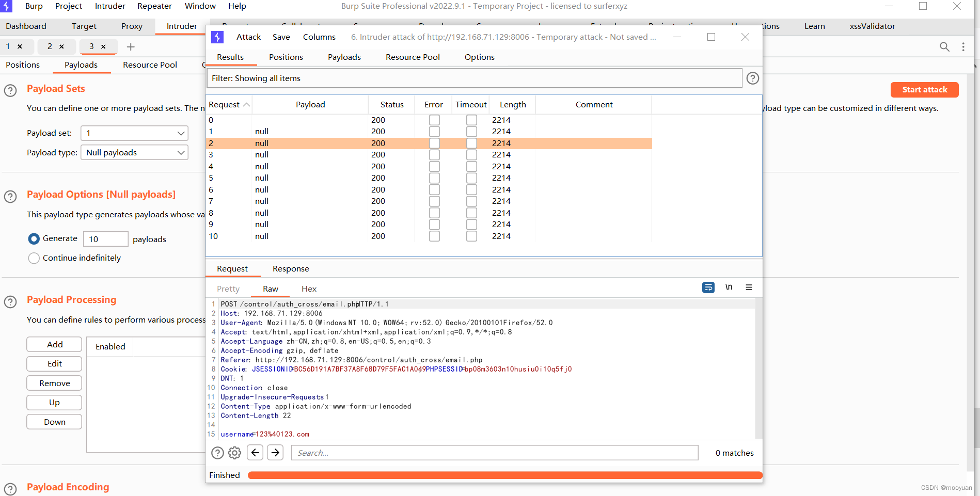Toggle Timeout checkbox for request 0
Screen dimensions: 980x496
[471, 120]
